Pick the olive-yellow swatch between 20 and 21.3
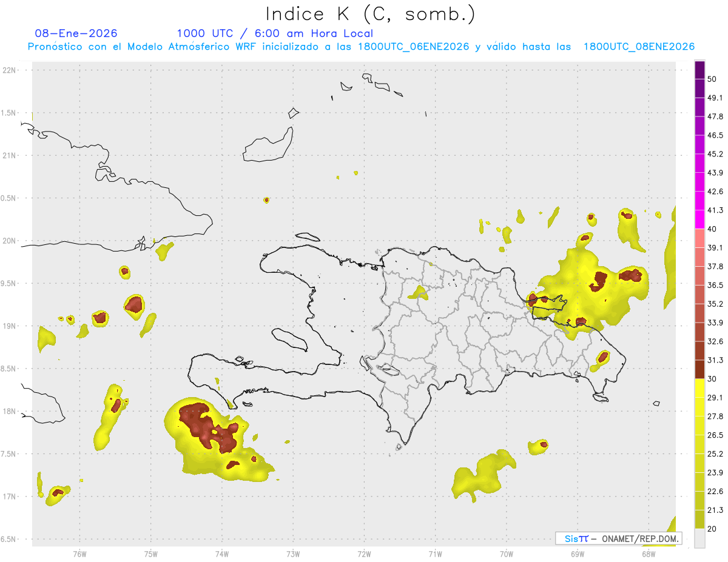The image size is (728, 562). (x=699, y=520)
